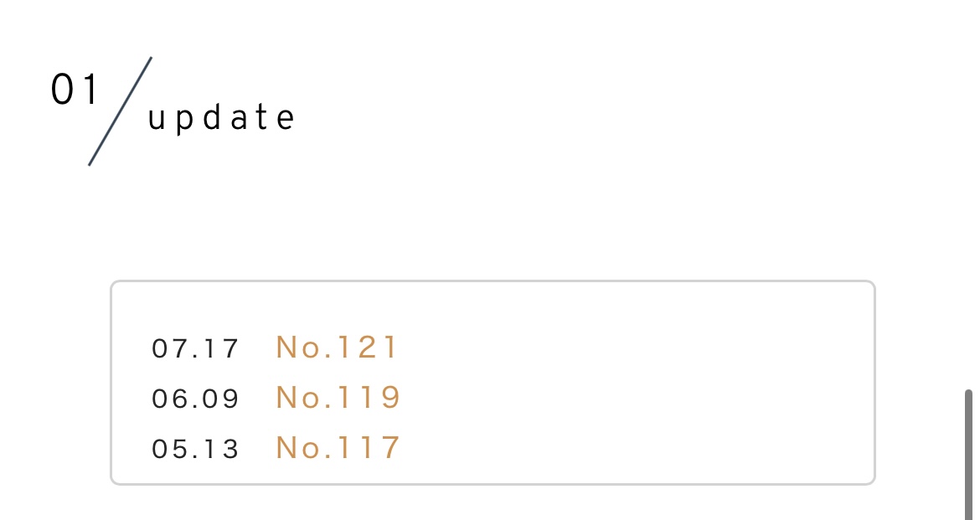Open the No.117 update link
Viewport: 980px width, 520px height.
pyautogui.click(x=338, y=448)
